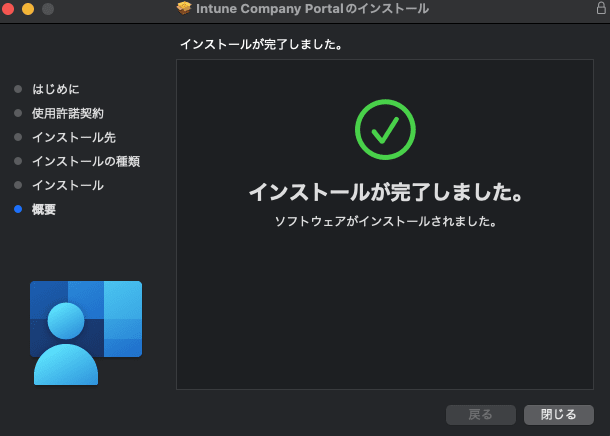Click the gray bullet beside インストールの種類
610x436 pixels.
[x=18, y=161]
